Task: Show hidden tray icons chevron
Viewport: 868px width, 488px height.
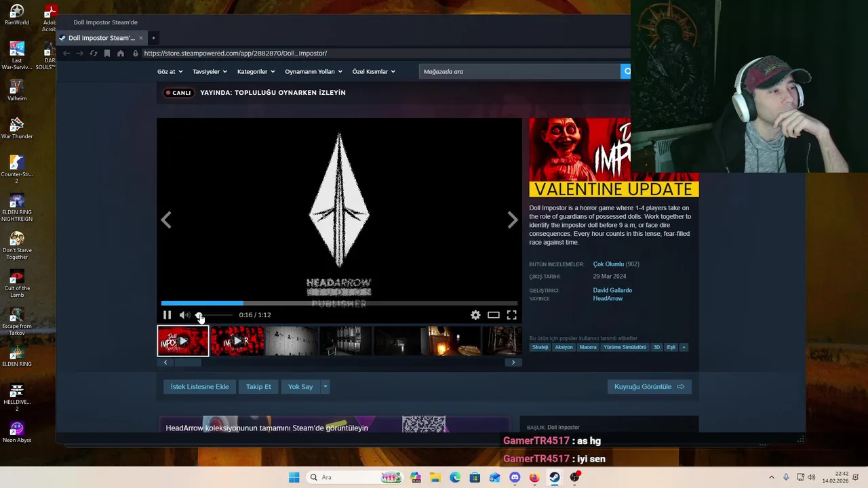Action: click(771, 477)
